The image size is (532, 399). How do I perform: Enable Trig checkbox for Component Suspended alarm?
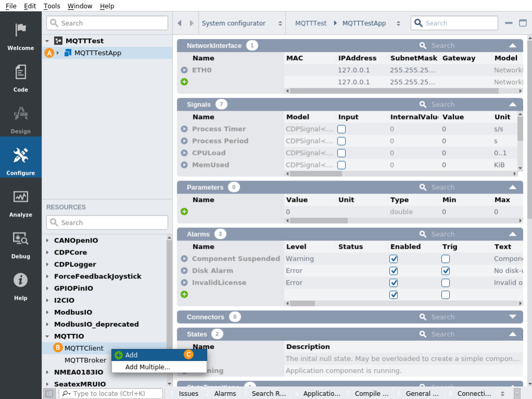pos(446,259)
